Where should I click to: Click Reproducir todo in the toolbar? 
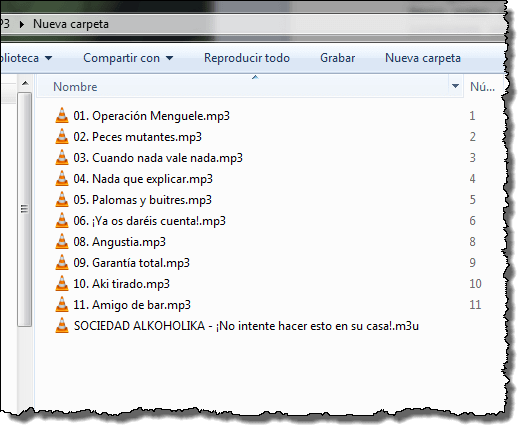pyautogui.click(x=247, y=58)
